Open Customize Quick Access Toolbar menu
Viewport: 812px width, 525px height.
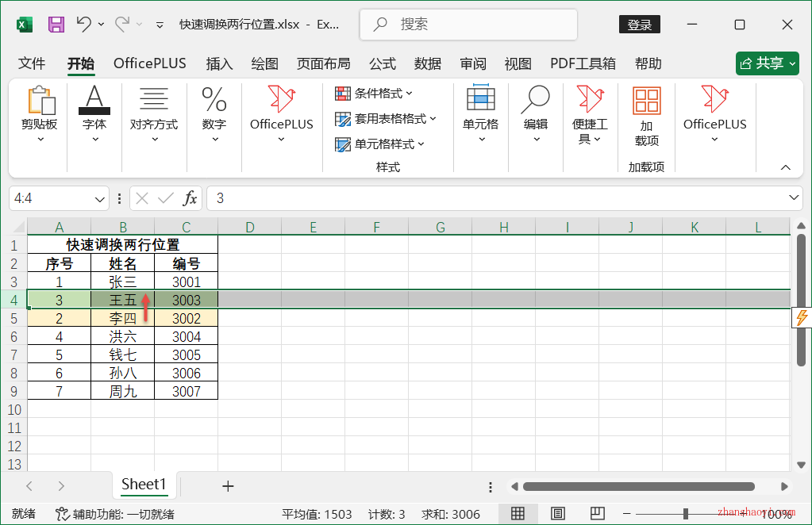pos(160,25)
